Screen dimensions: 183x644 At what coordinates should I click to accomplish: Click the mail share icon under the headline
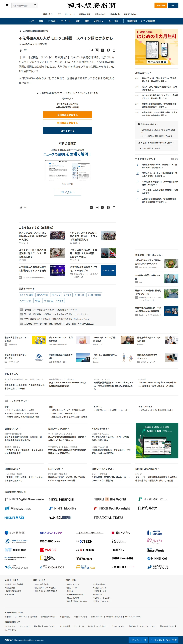coord(91,50)
